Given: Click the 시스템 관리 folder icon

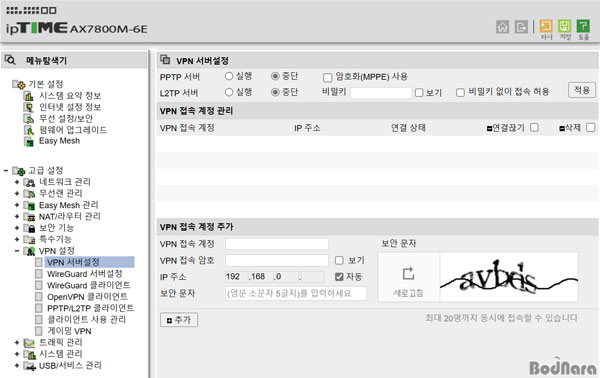Looking at the screenshot, I should (x=29, y=354).
